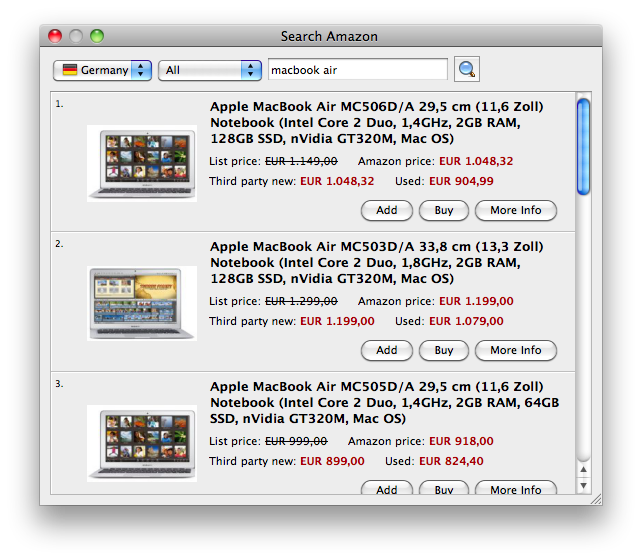
Task: Open the All category dropdown
Action: (210, 70)
